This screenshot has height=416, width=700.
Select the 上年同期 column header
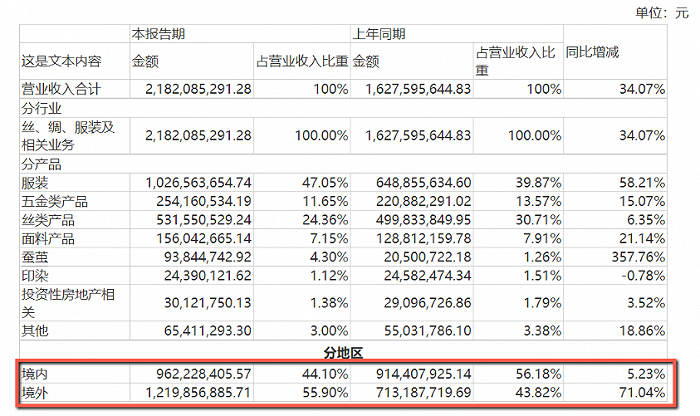[x=379, y=34]
